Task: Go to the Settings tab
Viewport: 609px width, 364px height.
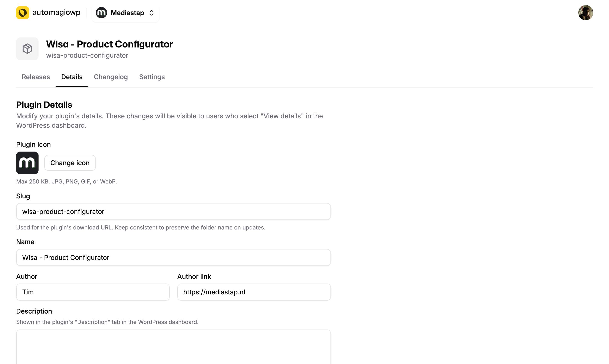Action: [x=152, y=77]
